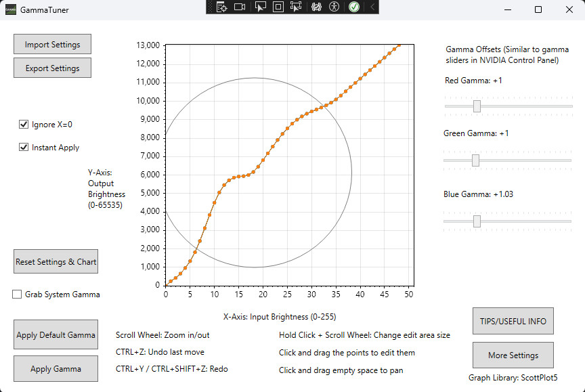Viewport: 585px width, 392px height.
Task: Click the 50 X-axis tick label
Action: coord(409,295)
